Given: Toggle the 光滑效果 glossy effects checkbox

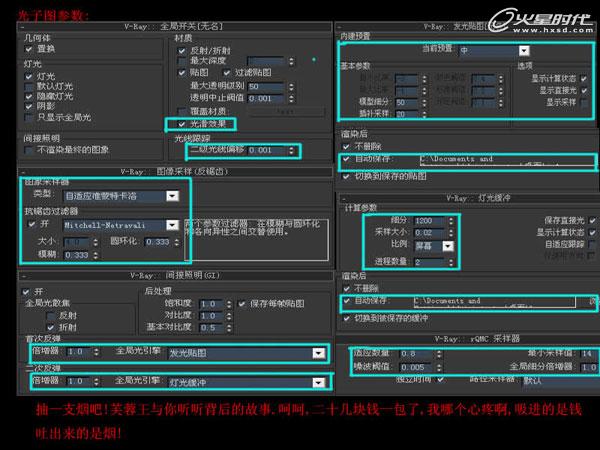Looking at the screenshot, I should click(182, 124).
